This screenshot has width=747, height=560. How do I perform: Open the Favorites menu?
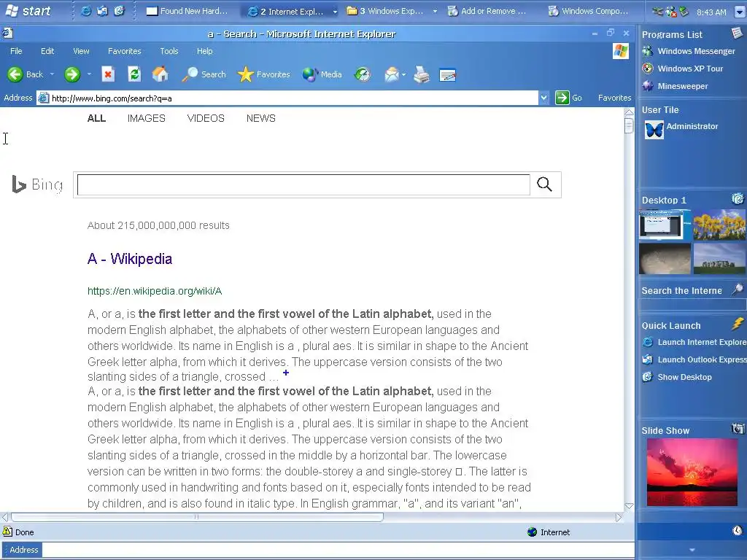tap(124, 51)
